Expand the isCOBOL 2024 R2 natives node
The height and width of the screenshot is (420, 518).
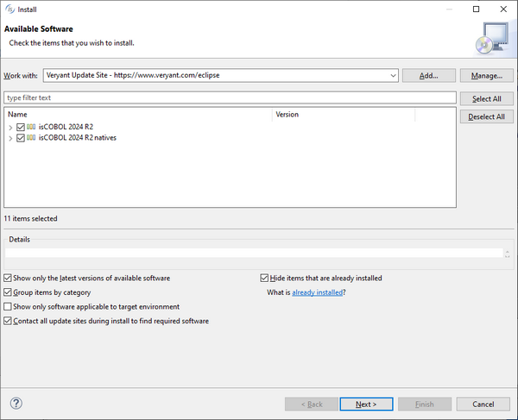click(10, 138)
